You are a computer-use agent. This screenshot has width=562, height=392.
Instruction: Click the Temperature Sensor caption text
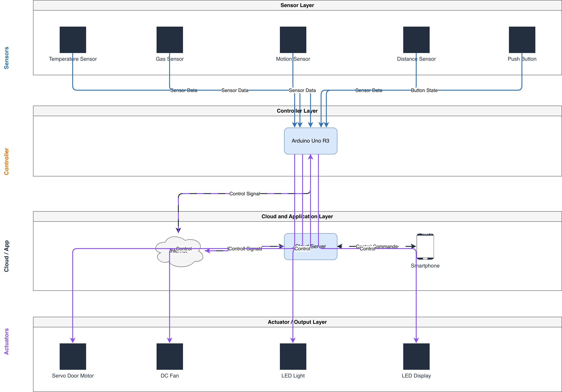pos(73,59)
